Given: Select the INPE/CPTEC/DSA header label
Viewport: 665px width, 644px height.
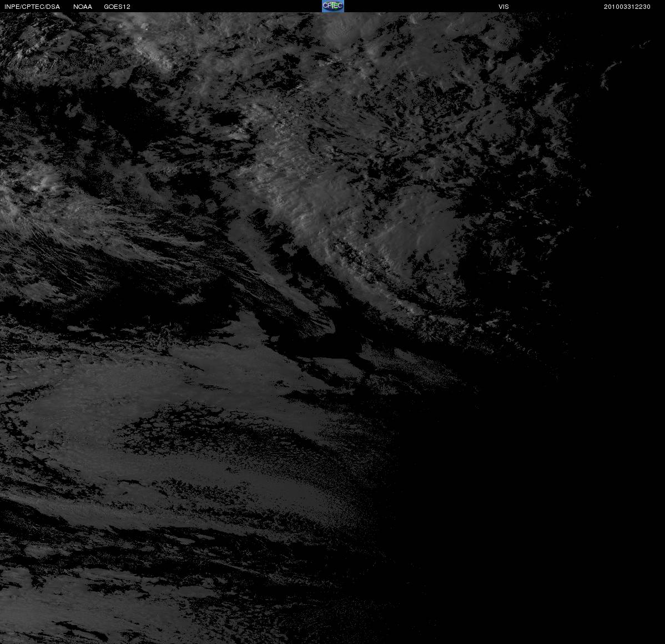Looking at the screenshot, I should click(32, 7).
